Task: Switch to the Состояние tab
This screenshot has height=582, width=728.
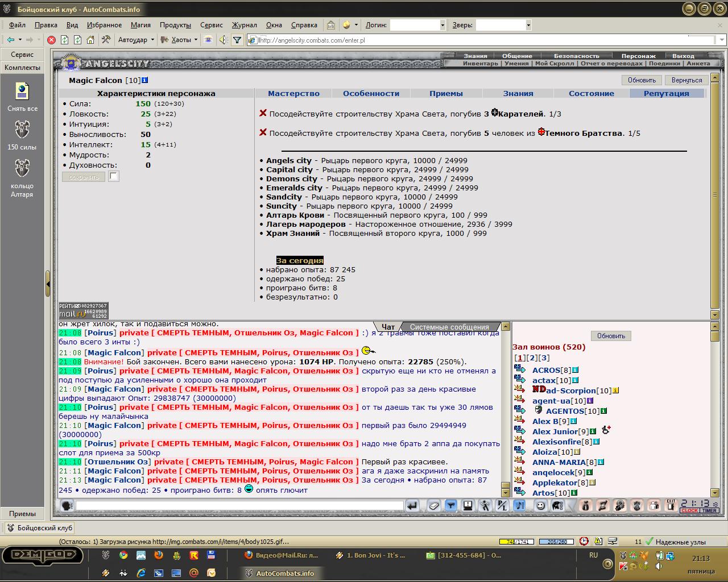Action: tap(591, 93)
